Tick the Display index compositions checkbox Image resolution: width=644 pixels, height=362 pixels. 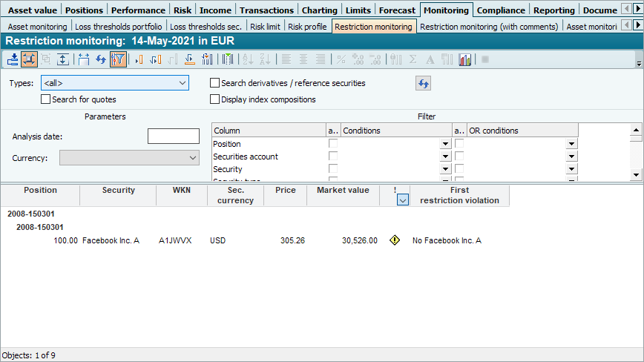[215, 99]
